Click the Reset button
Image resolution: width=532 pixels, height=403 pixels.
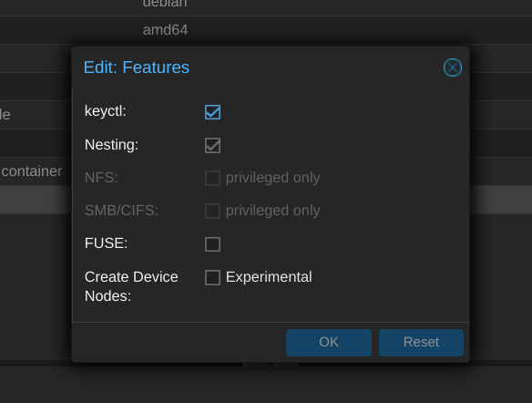click(421, 343)
